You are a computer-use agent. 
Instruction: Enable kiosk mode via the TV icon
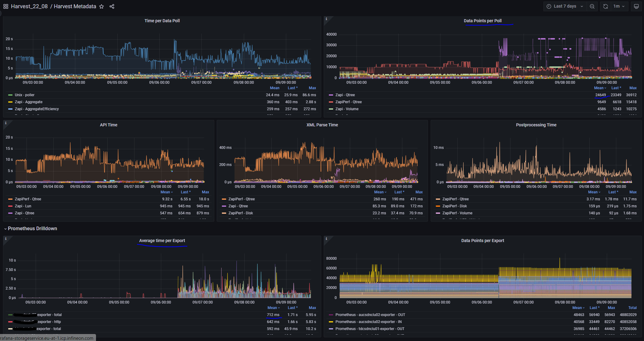point(636,6)
